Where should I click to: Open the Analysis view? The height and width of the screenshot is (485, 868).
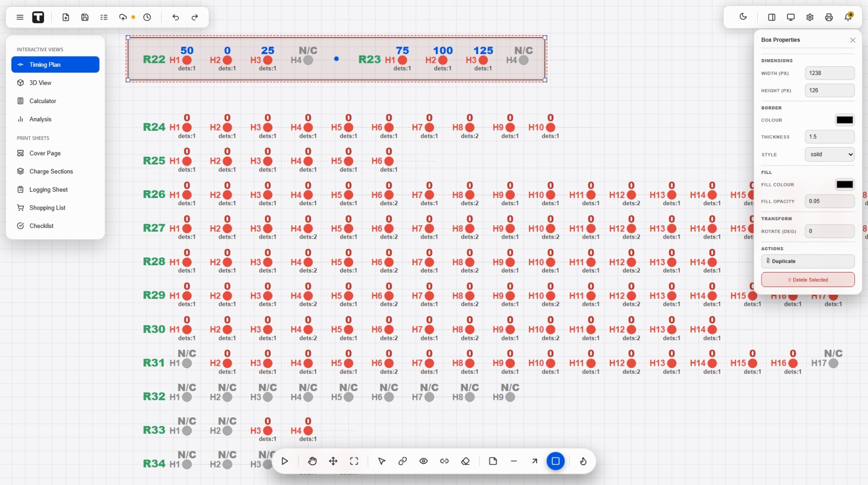click(x=55, y=119)
